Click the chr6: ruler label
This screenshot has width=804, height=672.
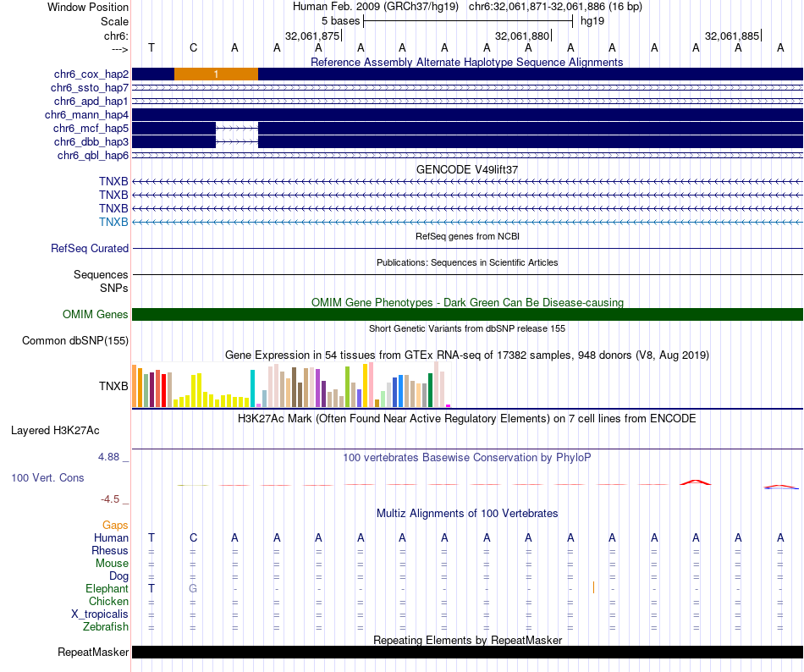click(116, 36)
